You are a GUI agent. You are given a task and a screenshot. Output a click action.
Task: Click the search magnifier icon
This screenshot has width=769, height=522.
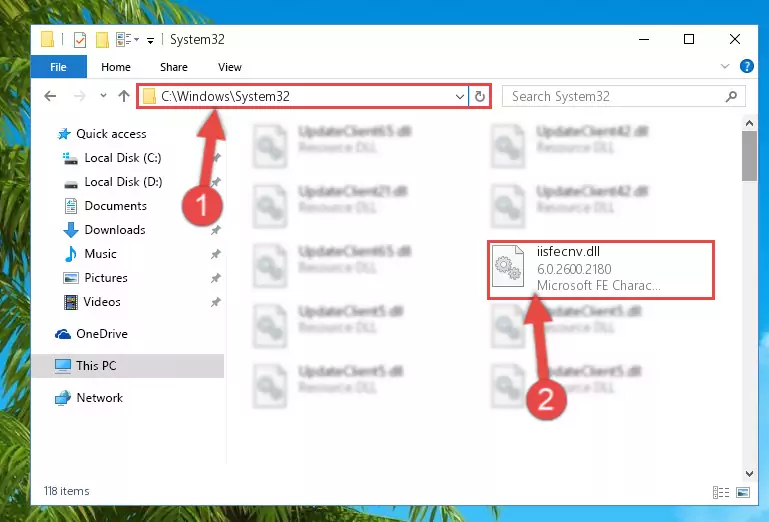[731, 96]
